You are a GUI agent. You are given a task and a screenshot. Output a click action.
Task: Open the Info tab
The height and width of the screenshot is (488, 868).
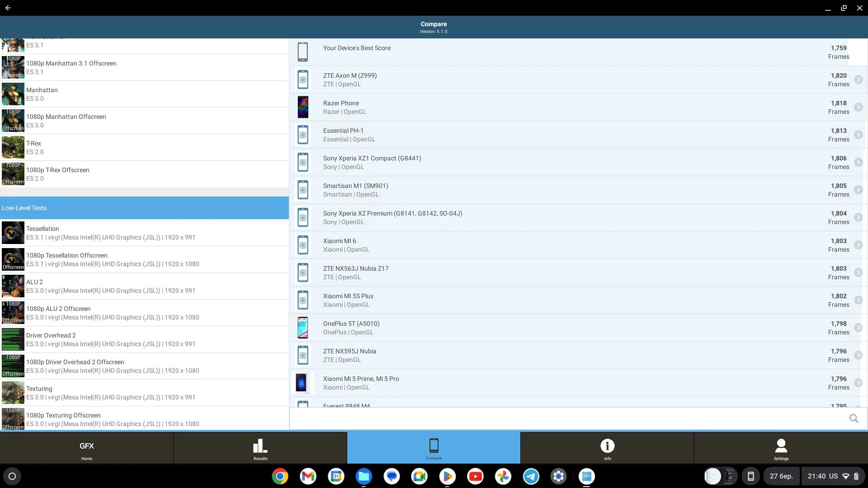click(607, 448)
